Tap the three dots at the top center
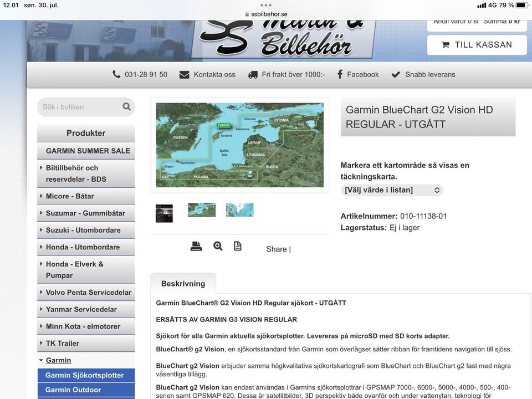This screenshot has height=399, width=532. point(265,5)
